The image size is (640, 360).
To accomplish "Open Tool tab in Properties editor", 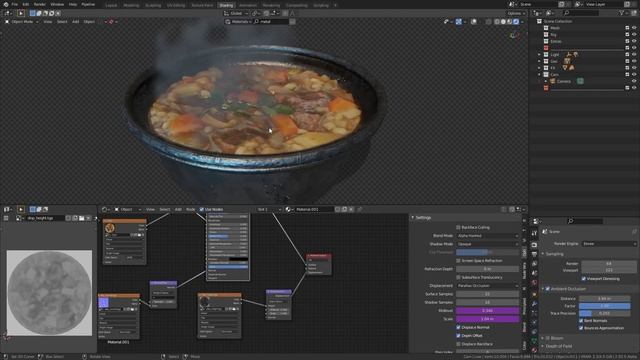I will point(534,233).
